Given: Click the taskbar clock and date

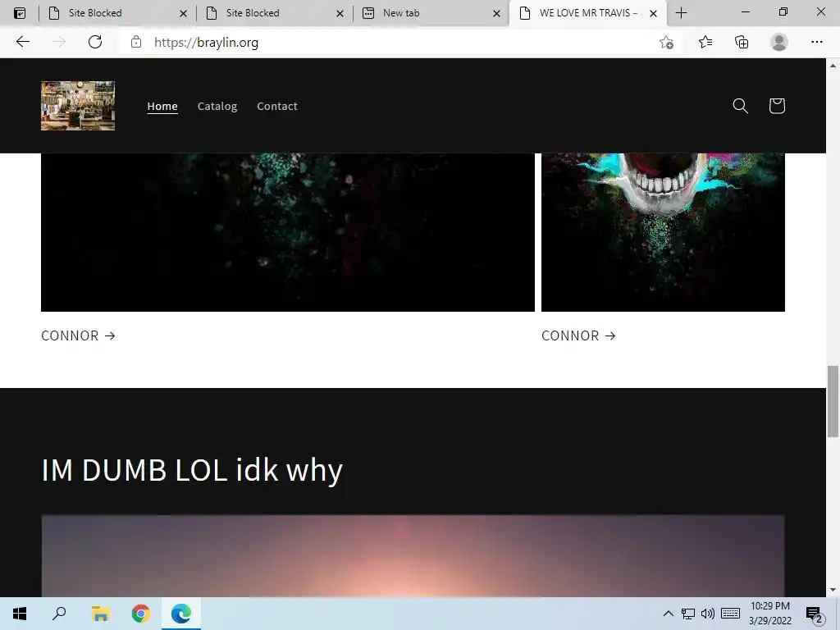Looking at the screenshot, I should 769,614.
